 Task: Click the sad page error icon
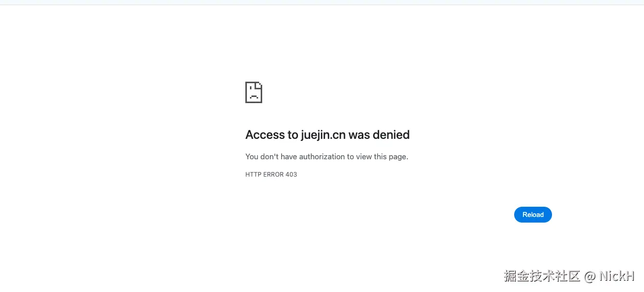coord(254,92)
